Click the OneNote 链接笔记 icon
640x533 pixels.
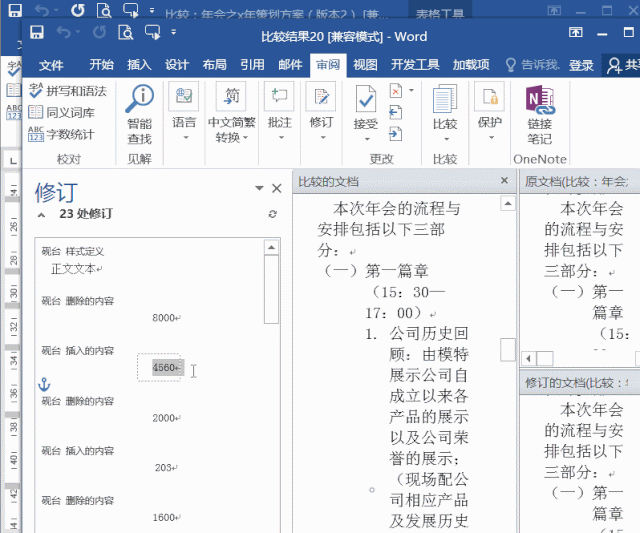(540, 99)
